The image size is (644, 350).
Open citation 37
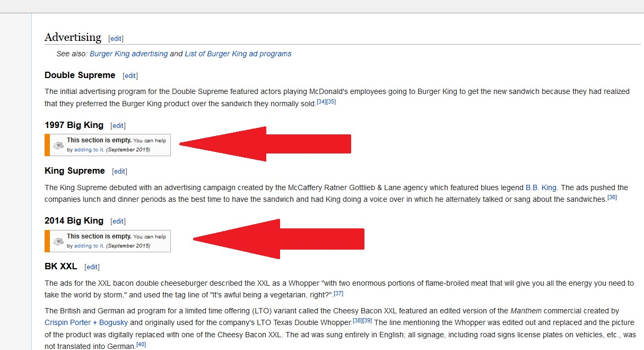tap(338, 293)
